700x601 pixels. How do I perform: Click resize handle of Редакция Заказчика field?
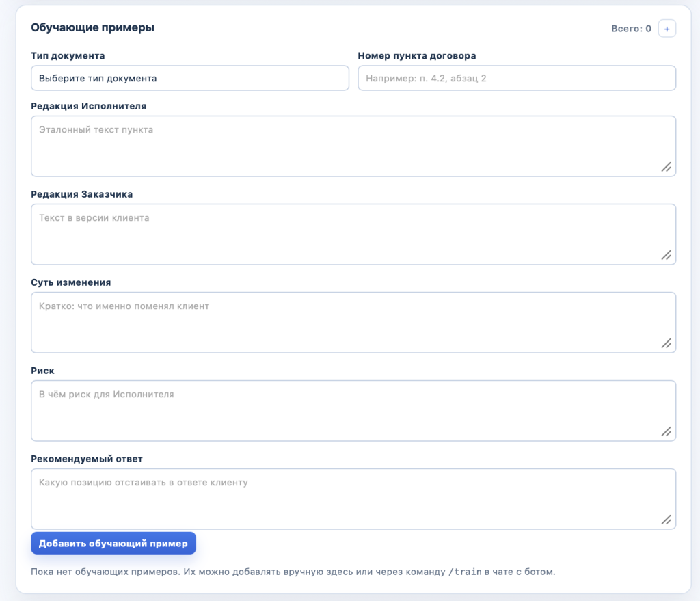click(666, 256)
